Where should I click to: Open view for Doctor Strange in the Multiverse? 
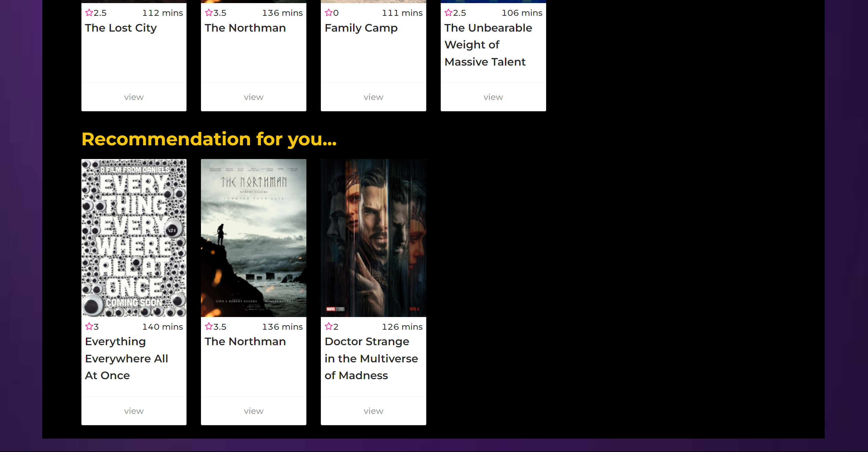point(373,411)
